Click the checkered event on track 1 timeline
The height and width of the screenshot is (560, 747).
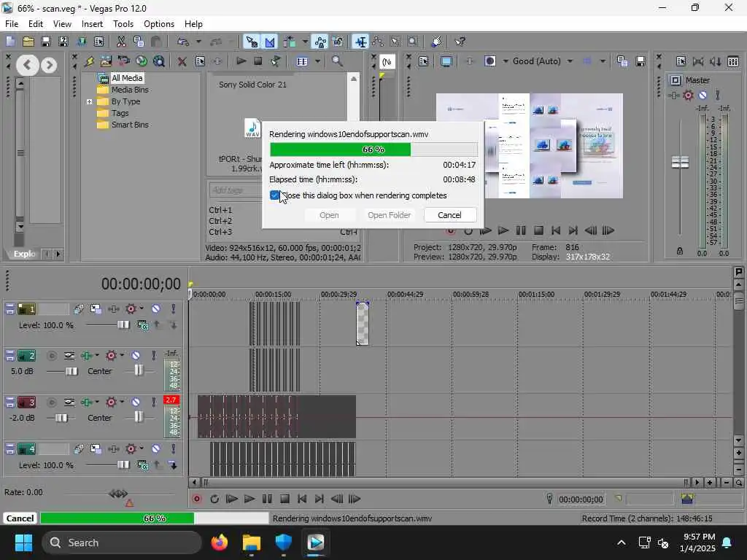click(363, 323)
